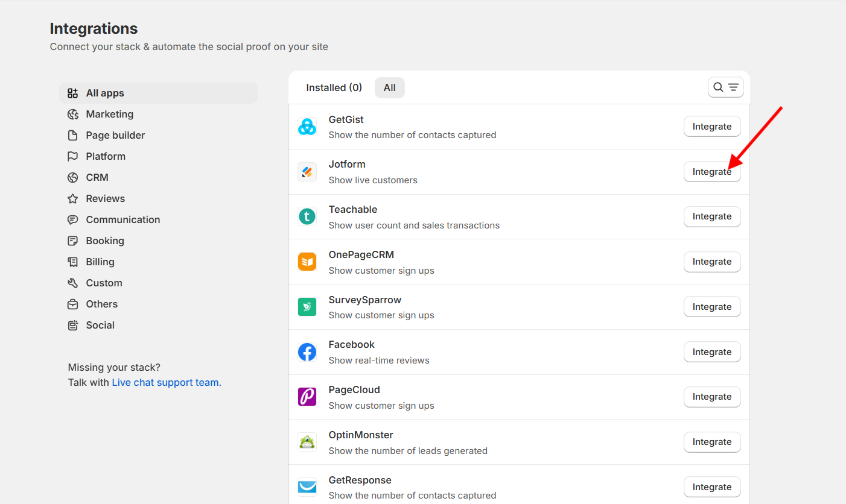This screenshot has width=846, height=504.
Task: Click the OnePageCRM app logo
Action: point(307,262)
